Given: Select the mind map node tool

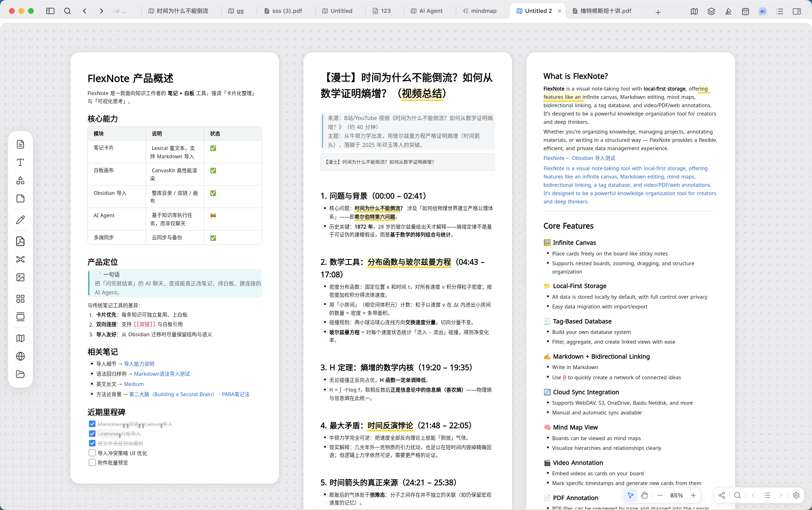Looking at the screenshot, I should point(21,259).
